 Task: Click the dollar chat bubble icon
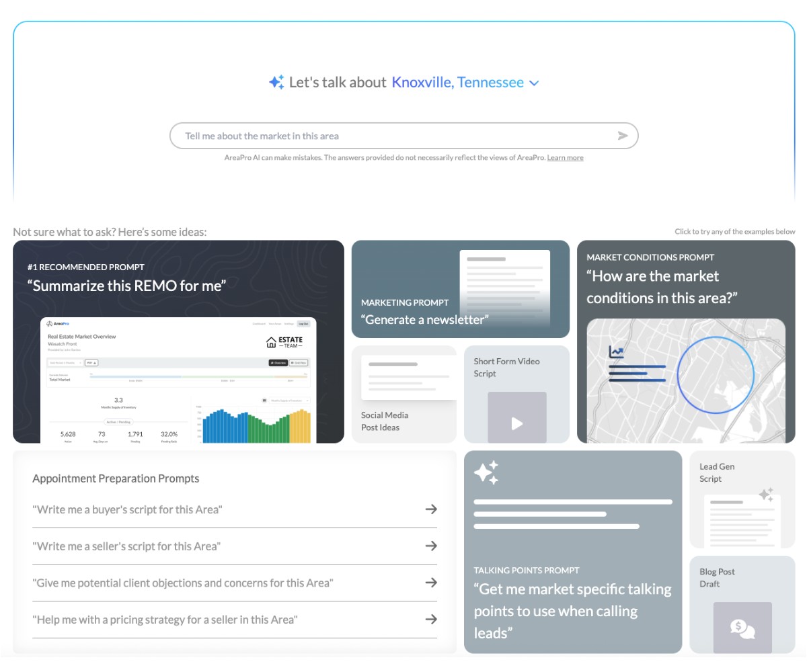point(742,629)
